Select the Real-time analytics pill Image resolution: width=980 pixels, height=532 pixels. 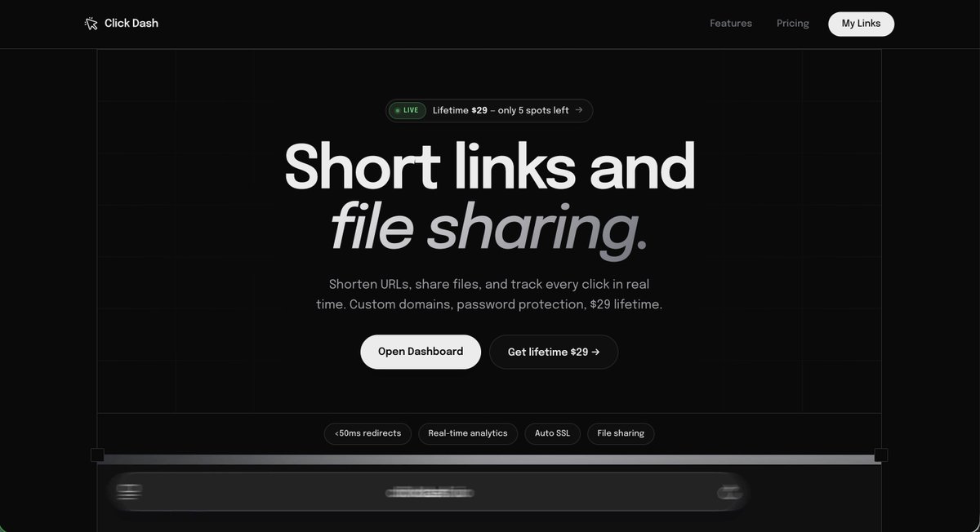(x=468, y=433)
